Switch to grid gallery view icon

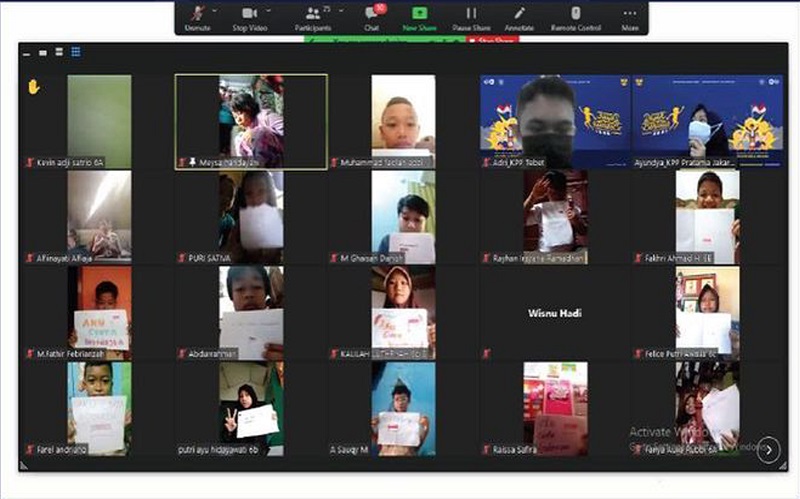pyautogui.click(x=76, y=52)
